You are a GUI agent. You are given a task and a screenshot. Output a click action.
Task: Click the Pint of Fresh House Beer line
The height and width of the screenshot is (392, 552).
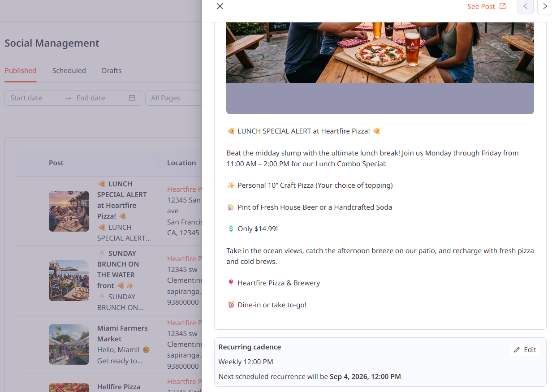coord(310,207)
